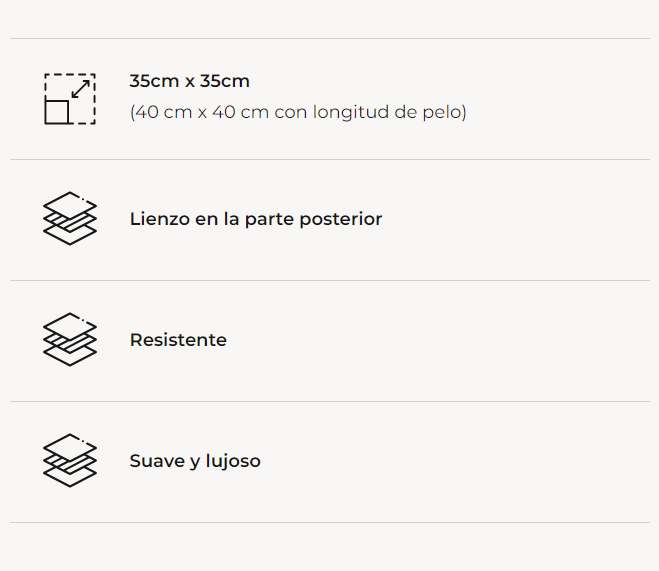Select the Suave y lujoso label

pos(195,461)
